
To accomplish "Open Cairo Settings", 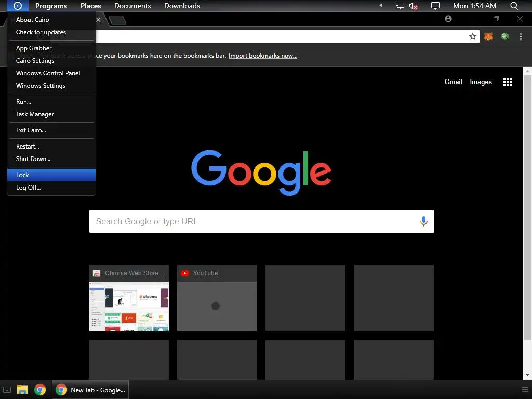I will [x=51, y=61].
